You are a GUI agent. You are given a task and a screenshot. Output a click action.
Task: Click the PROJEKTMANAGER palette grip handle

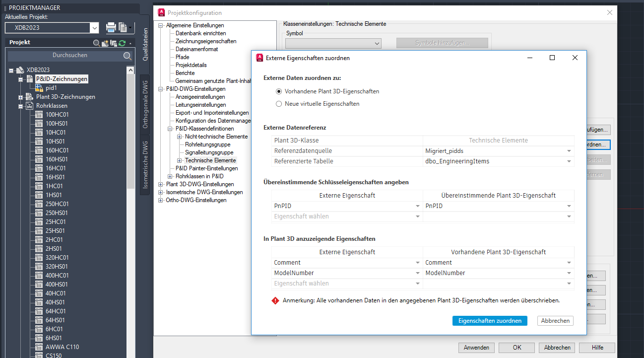tap(5, 8)
